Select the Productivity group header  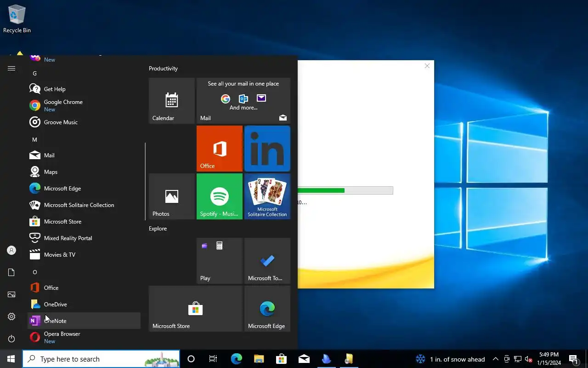[x=163, y=69]
